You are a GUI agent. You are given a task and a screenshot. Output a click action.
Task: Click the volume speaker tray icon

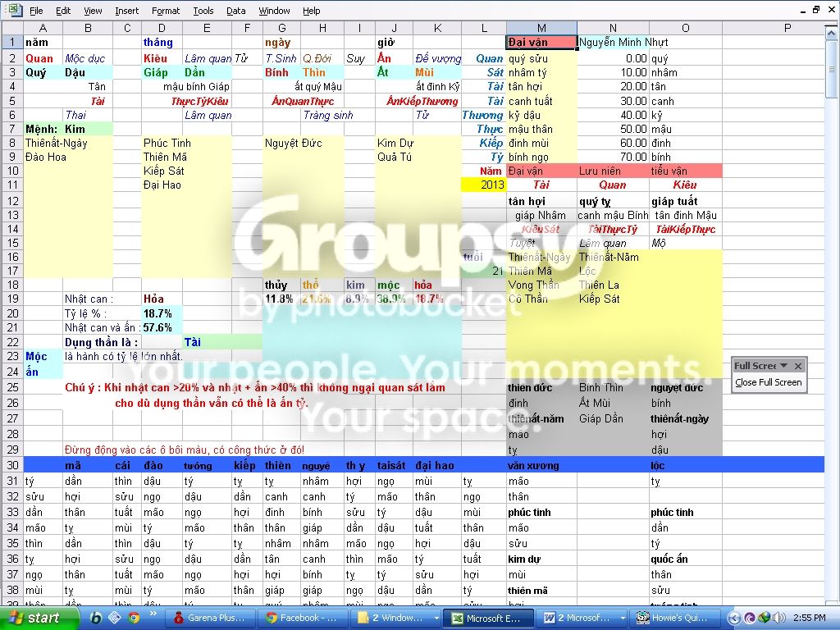click(779, 618)
